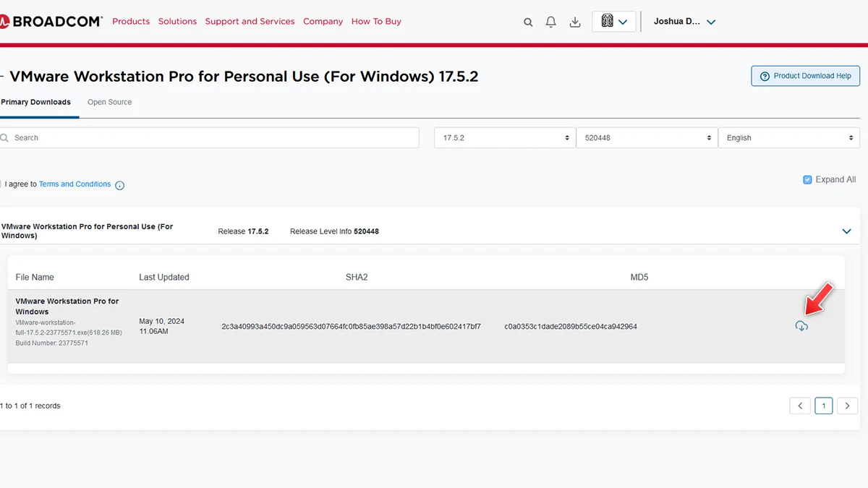
Task: Click the MD5 column header
Action: (x=639, y=278)
